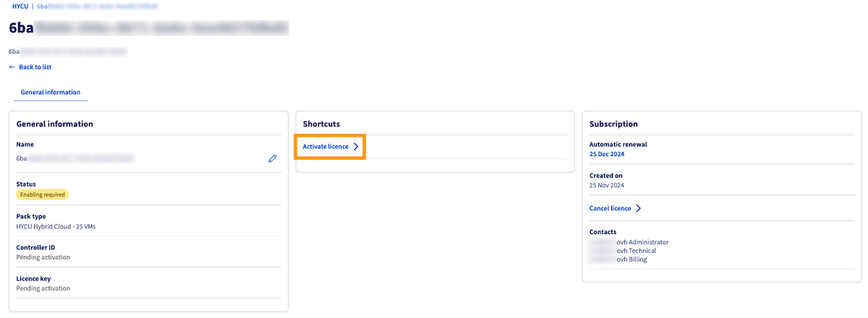This screenshot has width=868, height=318.
Task: Open the Activate licence shortcut
Action: [325, 147]
